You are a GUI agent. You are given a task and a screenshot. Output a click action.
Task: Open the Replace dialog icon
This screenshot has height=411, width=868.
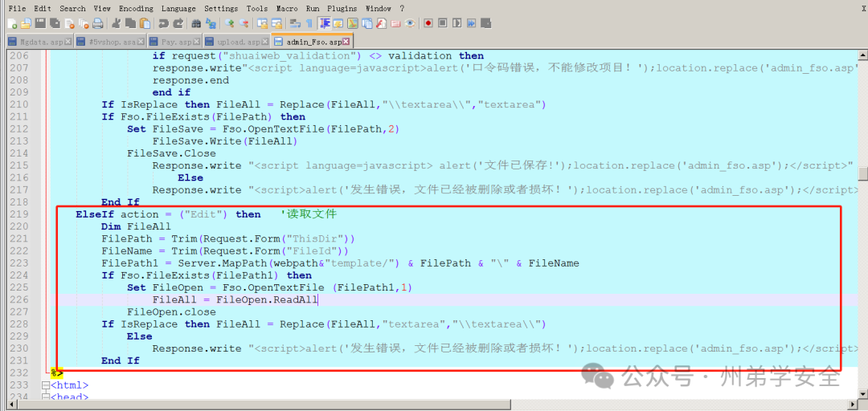(x=211, y=23)
